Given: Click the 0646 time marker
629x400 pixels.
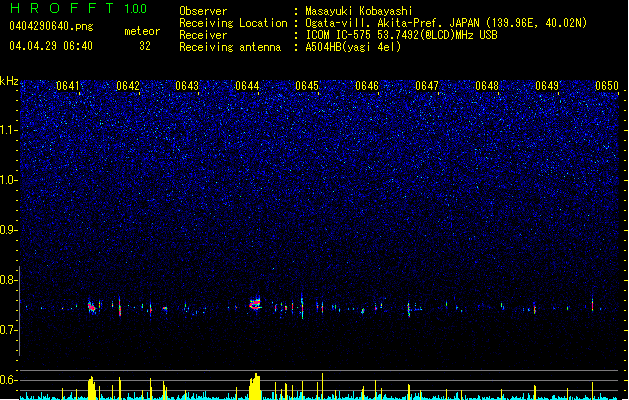Looking at the screenshot, I should pos(367,86).
